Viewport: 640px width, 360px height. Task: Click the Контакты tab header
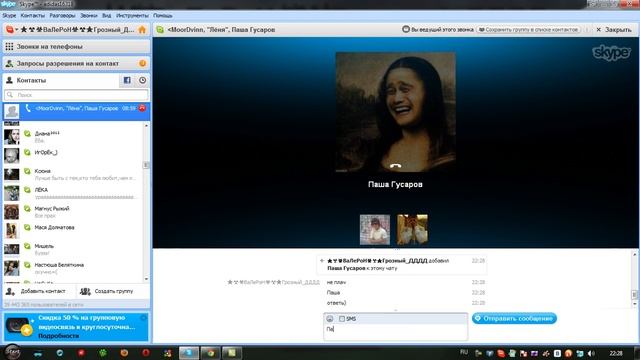[61, 80]
